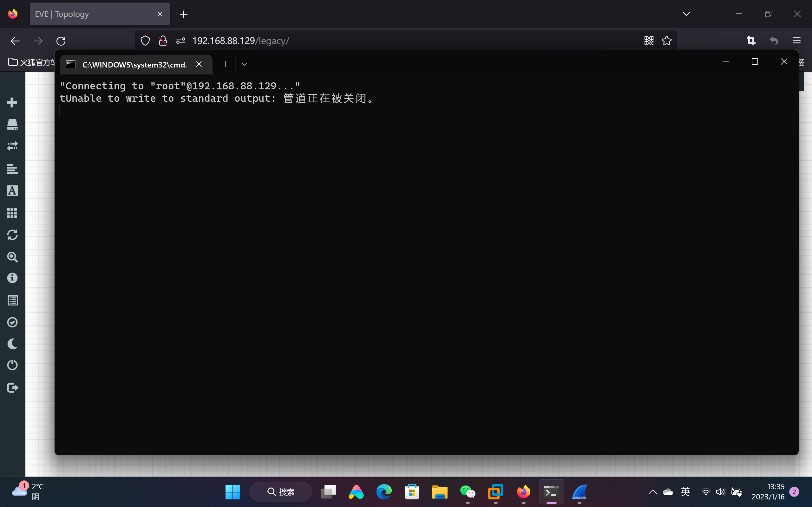Select the C:\WINDOWS\system32\cmd terminal tab
This screenshot has width=812, height=507.
[134, 64]
